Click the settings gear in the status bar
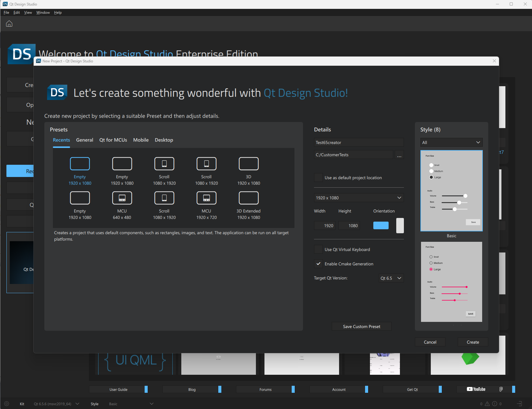 pos(6,404)
